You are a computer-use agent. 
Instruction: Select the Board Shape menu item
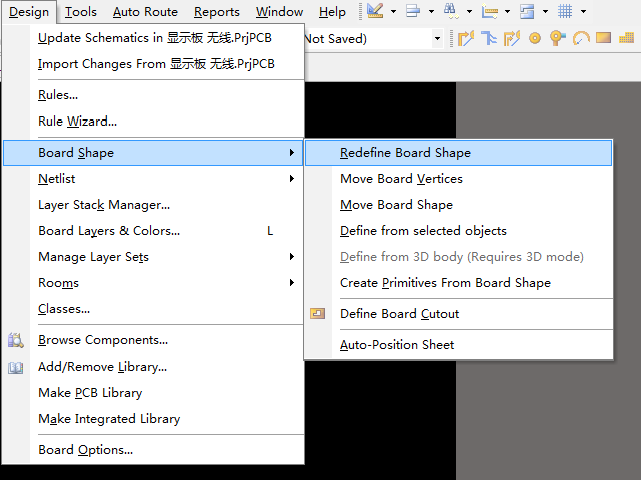(x=153, y=153)
